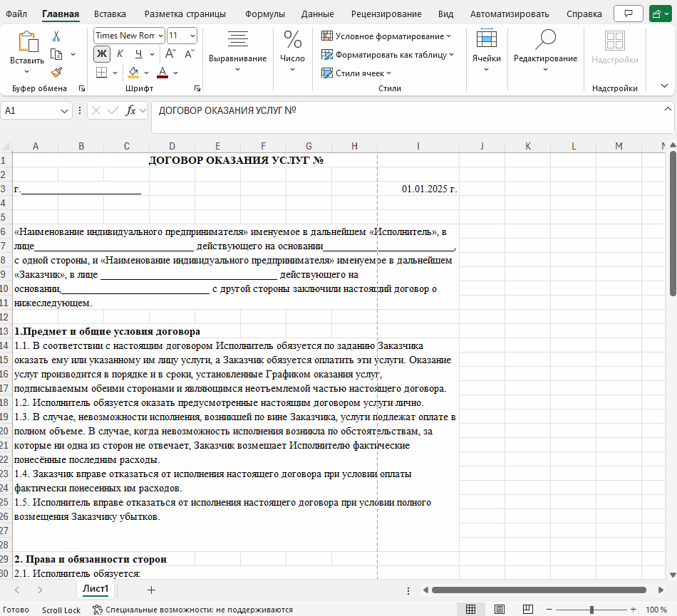Click the font color red A swatch
This screenshot has width=677, height=616.
point(162,72)
